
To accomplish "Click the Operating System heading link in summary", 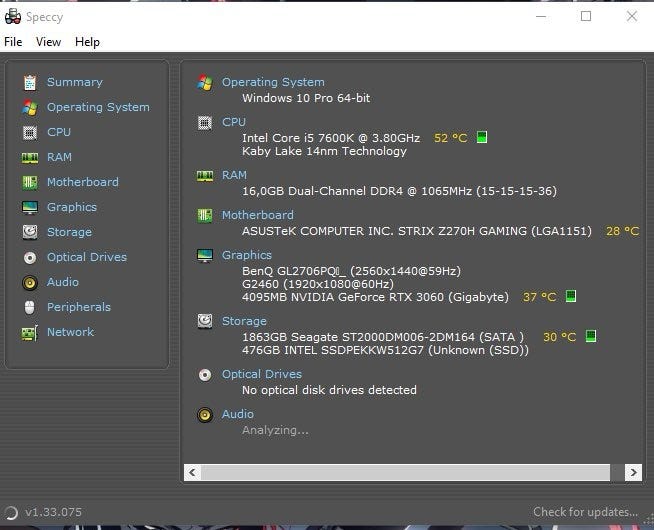I will point(273,83).
